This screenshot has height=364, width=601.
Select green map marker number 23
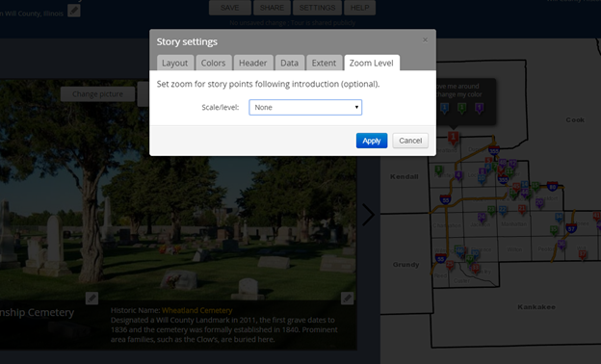[x=491, y=210]
